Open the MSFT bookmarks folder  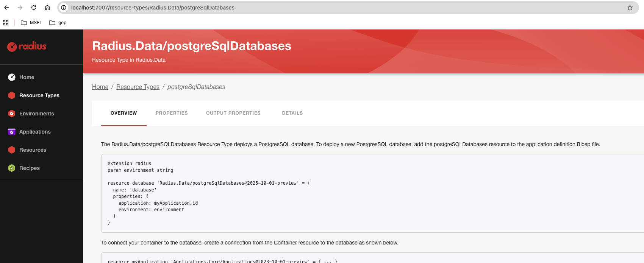coord(32,23)
